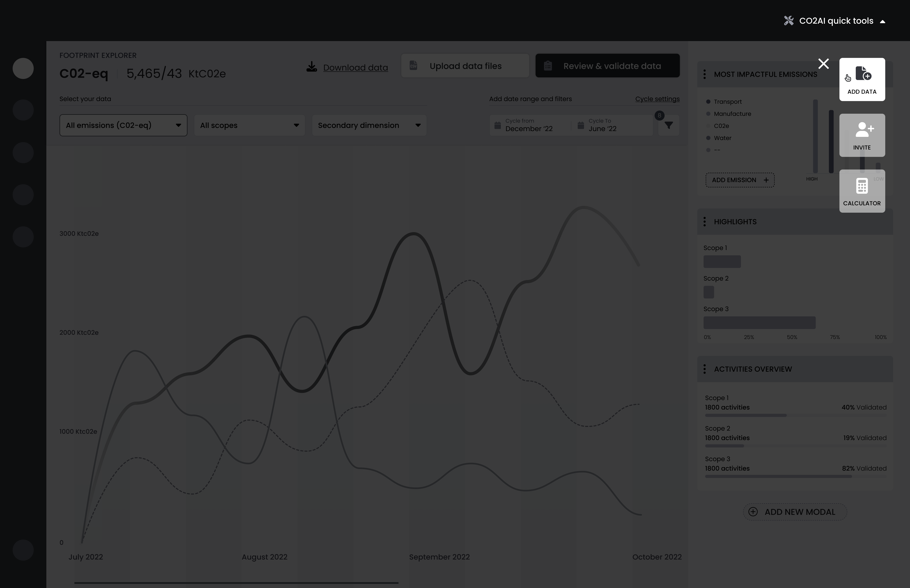Viewport: 910px width, 588px height.
Task: Open the All scopes dropdown
Action: 249,125
